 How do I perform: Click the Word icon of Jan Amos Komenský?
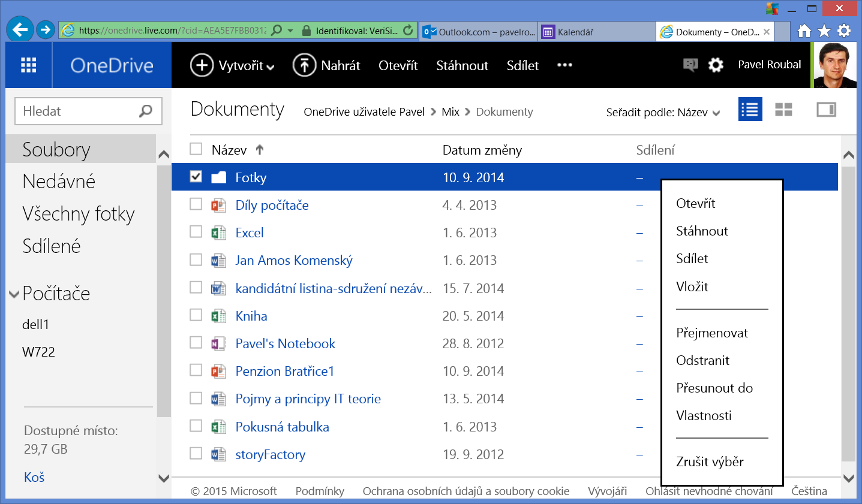pos(218,260)
